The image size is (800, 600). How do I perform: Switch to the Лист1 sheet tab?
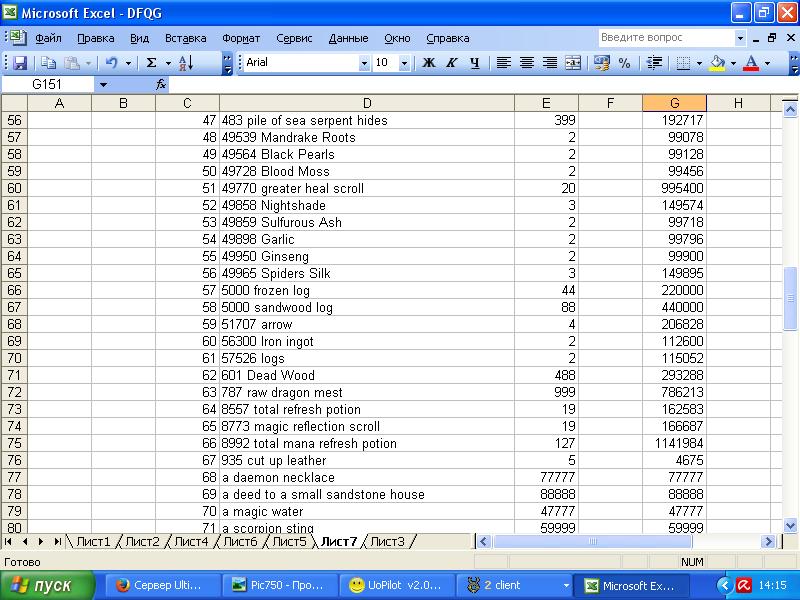[93, 541]
